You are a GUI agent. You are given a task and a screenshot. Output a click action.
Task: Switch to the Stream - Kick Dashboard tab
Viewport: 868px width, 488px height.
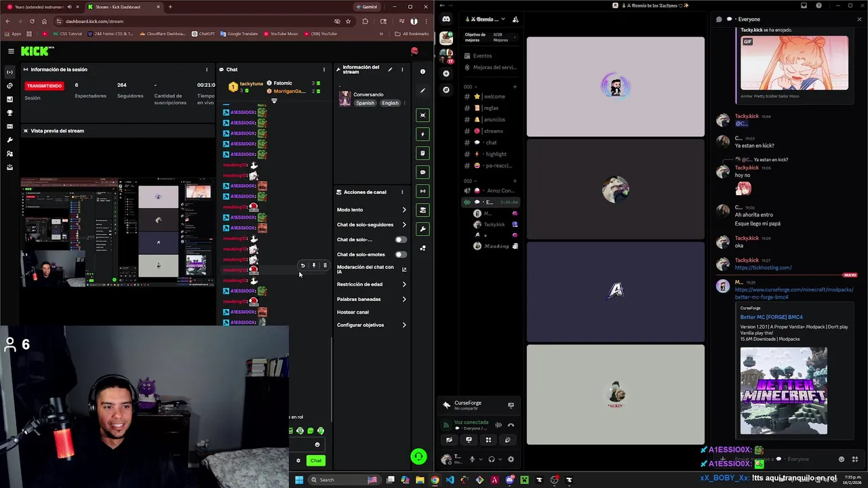click(123, 7)
